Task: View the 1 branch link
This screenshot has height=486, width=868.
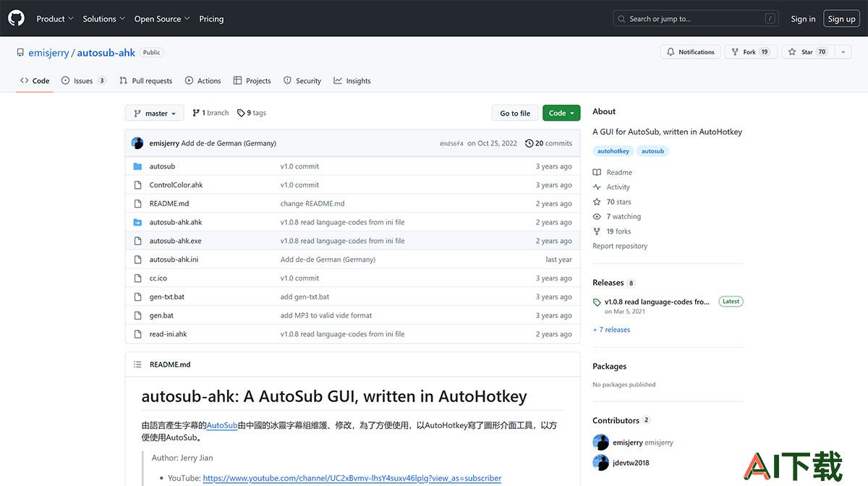Action: 210,113
